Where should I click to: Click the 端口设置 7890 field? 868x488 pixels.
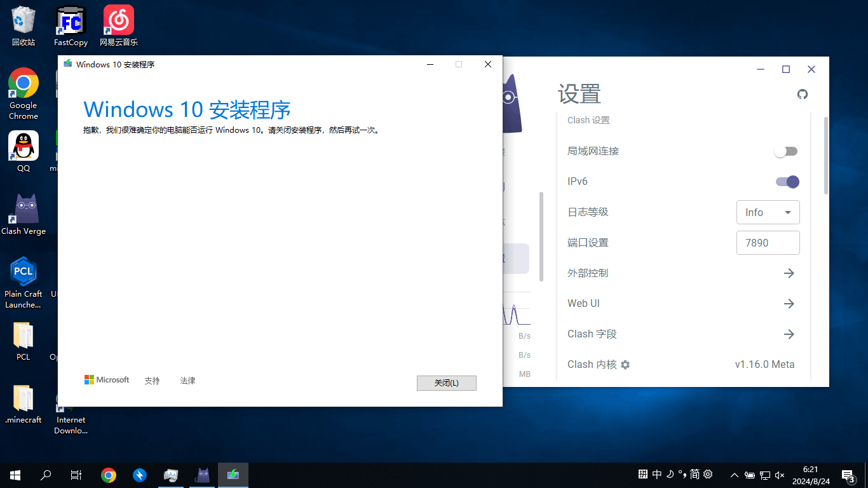(768, 243)
